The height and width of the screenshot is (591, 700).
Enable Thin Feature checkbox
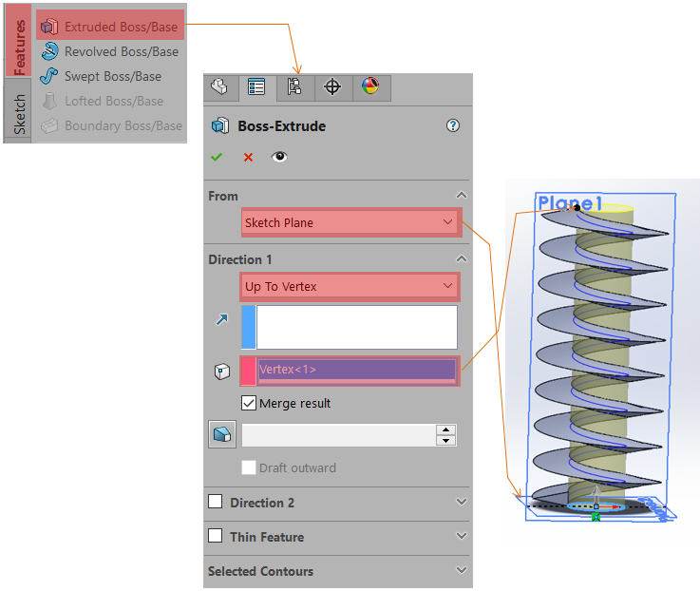(x=216, y=535)
